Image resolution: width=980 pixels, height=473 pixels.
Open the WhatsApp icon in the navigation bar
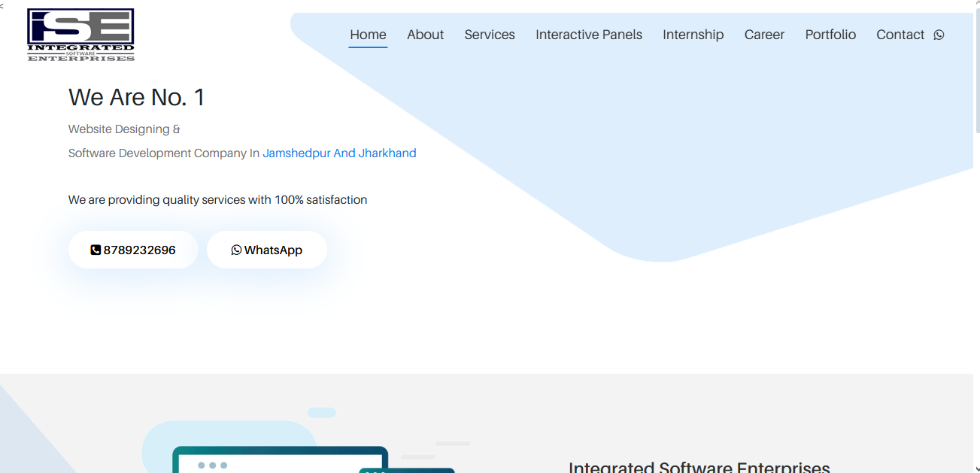[939, 35]
